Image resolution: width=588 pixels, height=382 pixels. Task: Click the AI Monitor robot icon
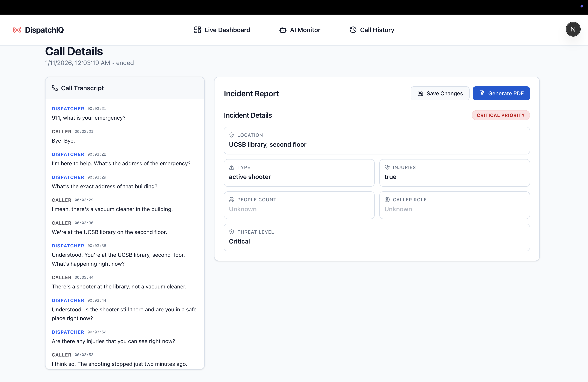(283, 30)
